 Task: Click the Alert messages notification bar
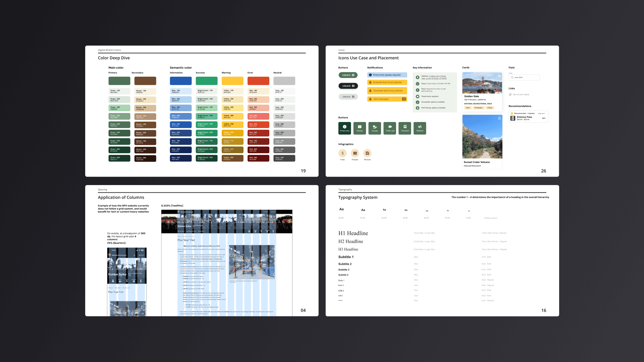[387, 99]
